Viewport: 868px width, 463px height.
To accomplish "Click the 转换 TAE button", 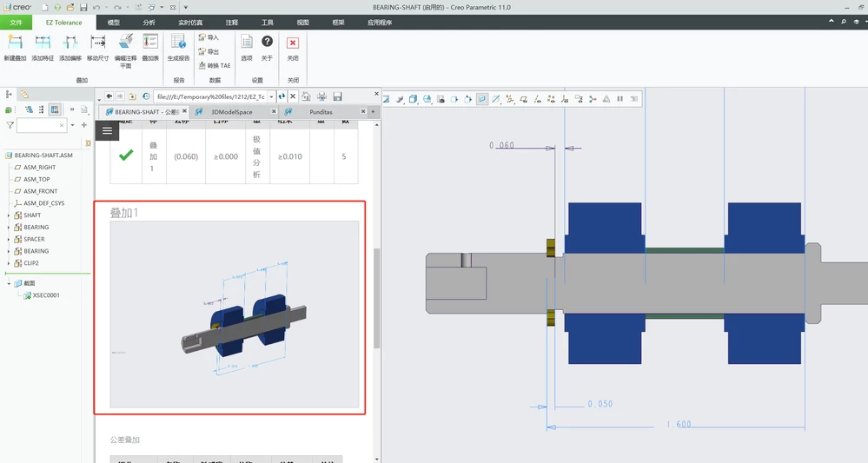I will [x=215, y=65].
